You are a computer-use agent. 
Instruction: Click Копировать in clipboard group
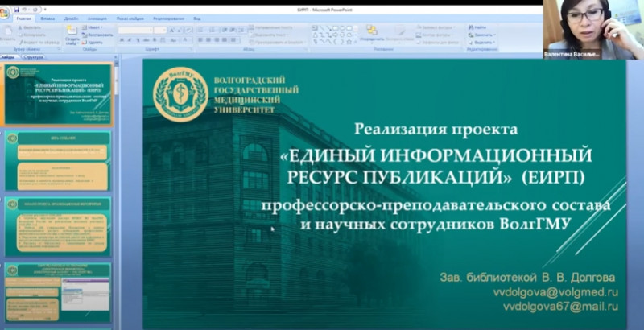point(32,35)
